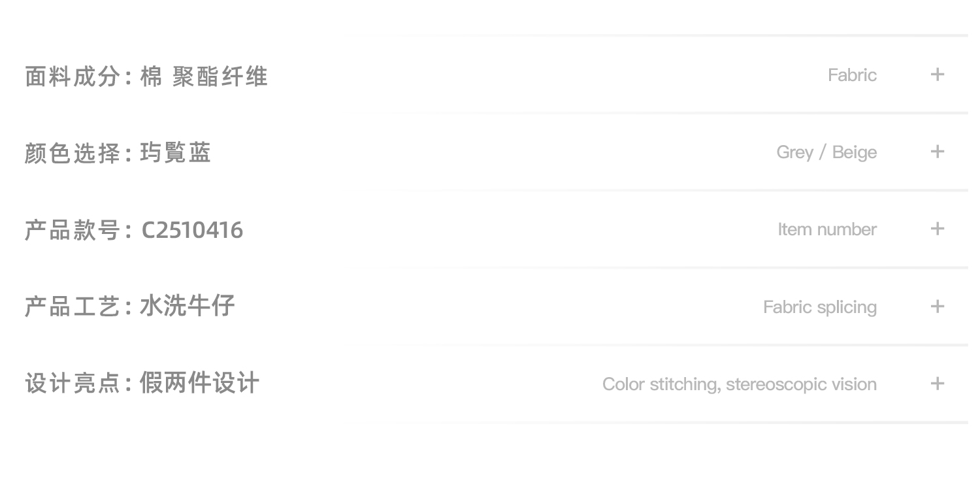Image resolution: width=980 pixels, height=481 pixels.
Task: Expand the Fabric row plus icon
Action: (x=937, y=75)
